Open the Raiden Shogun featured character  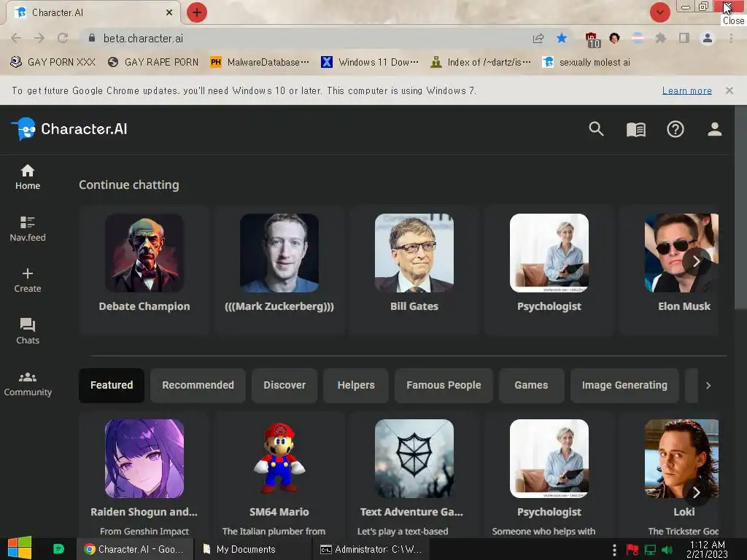[144, 475]
